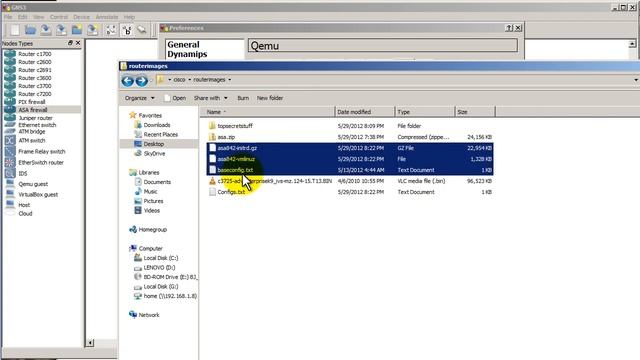Select ASA firewall node icon
This screenshot has width=640, height=360.
[10, 110]
